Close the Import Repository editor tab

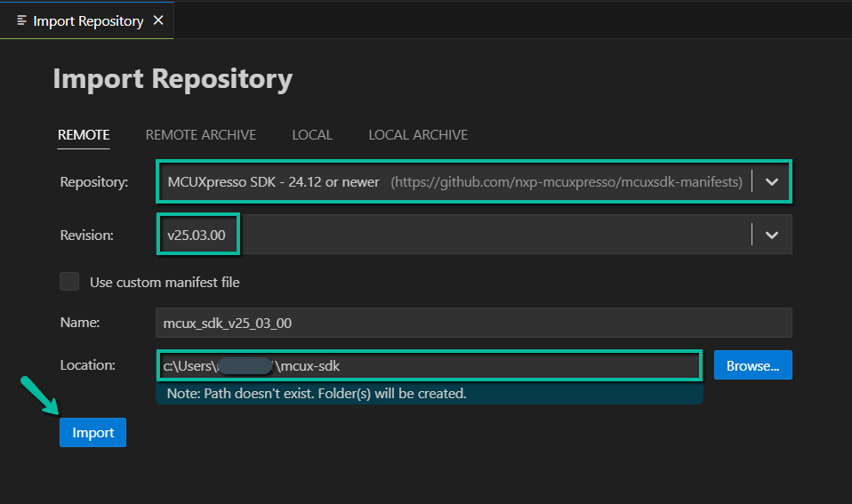click(158, 20)
